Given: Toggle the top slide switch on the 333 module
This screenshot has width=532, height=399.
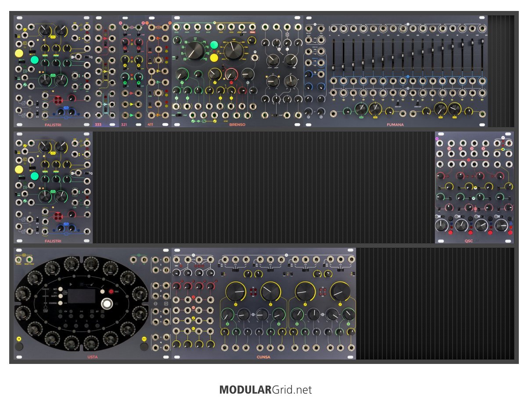Looking at the screenshot, I should 105,44.
